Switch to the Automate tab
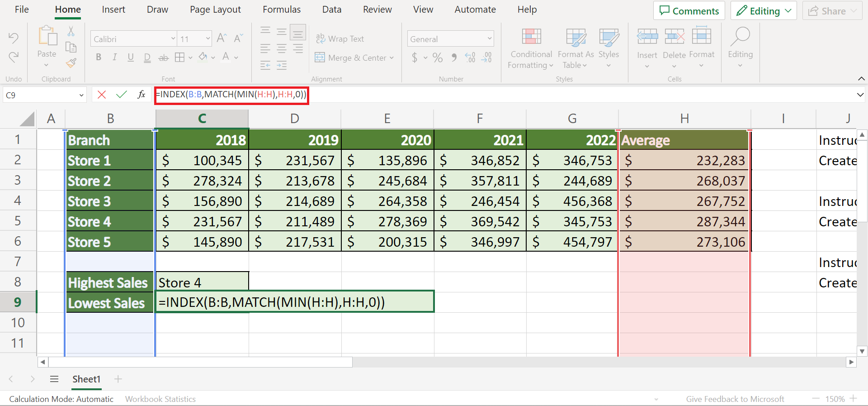The height and width of the screenshot is (406, 868). pyautogui.click(x=475, y=10)
